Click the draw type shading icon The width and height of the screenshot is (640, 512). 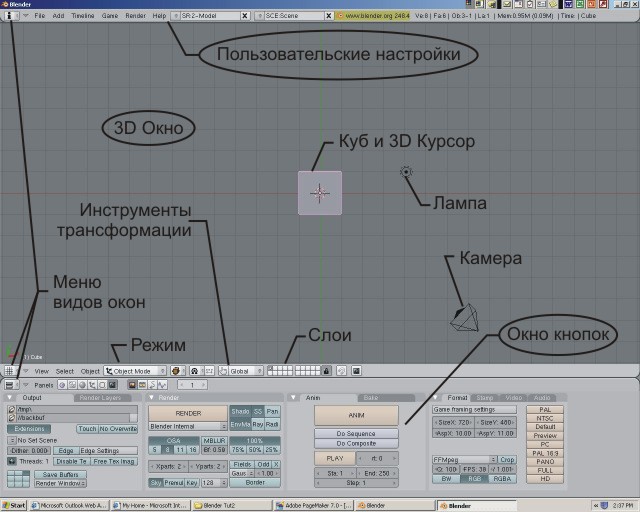tap(176, 371)
